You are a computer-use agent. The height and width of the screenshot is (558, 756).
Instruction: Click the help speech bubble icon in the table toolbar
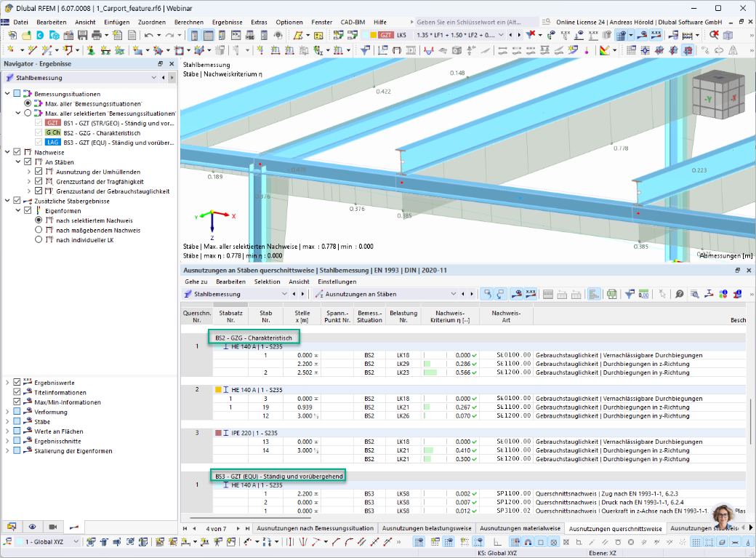[680, 294]
